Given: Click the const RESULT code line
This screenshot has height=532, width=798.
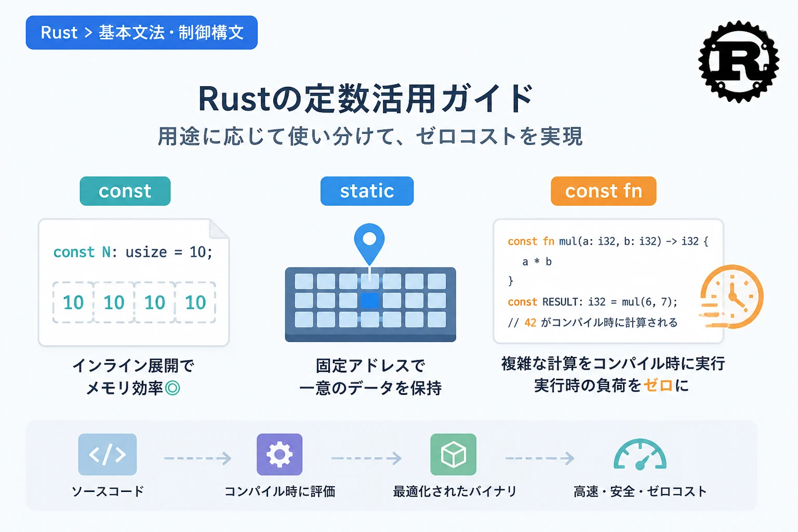Looking at the screenshot, I should coord(593,302).
